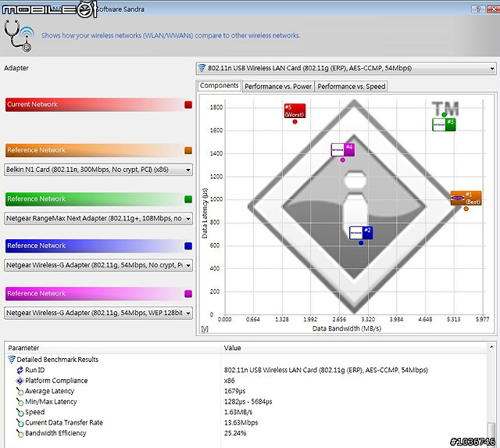Click the green Reference Network color swatch

pyautogui.click(x=188, y=199)
